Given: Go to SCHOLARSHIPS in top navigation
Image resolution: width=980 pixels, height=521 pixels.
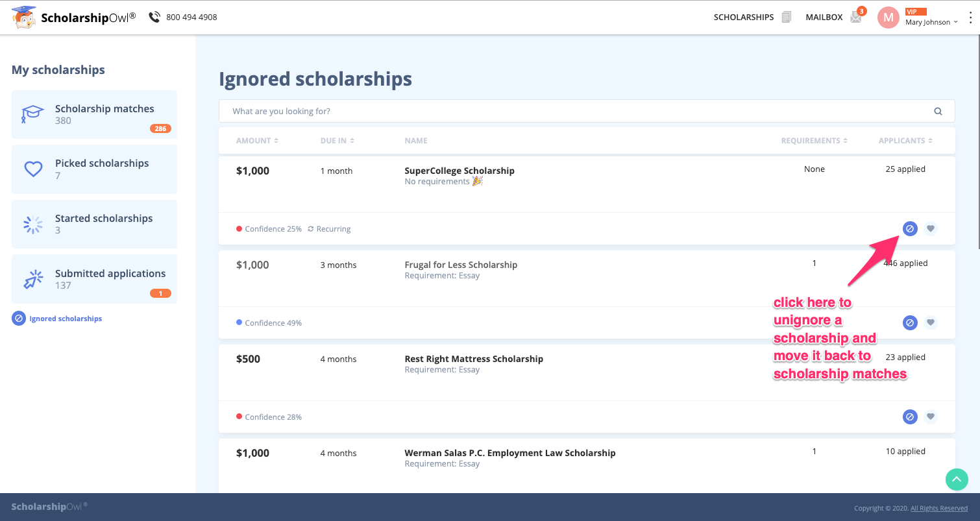Looking at the screenshot, I should tap(744, 18).
